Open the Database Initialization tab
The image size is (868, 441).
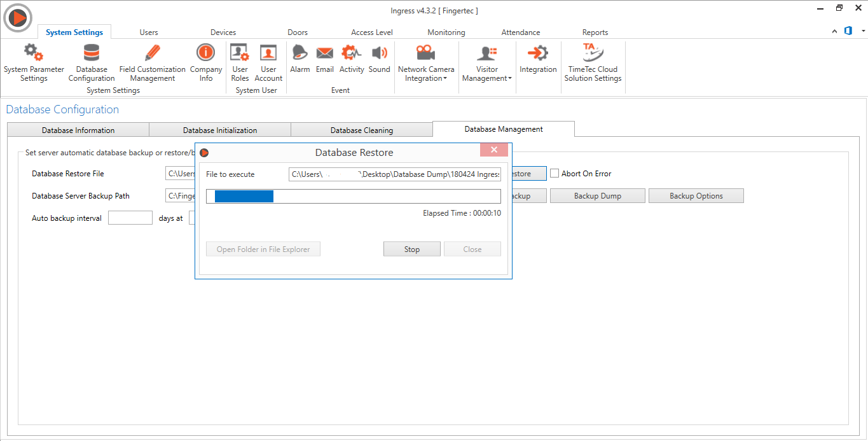point(220,130)
